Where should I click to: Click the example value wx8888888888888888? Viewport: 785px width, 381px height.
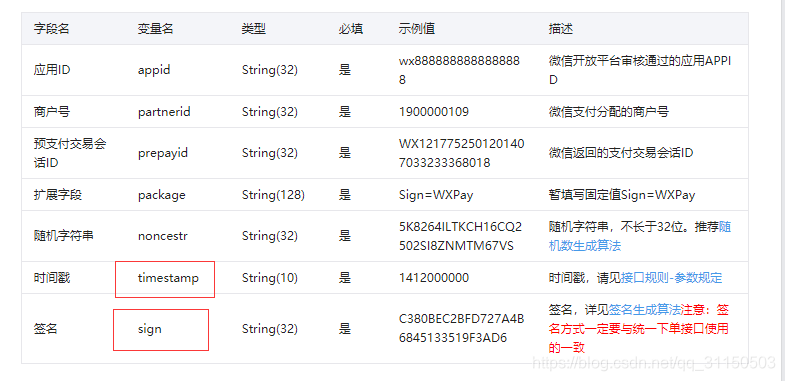[x=460, y=70]
